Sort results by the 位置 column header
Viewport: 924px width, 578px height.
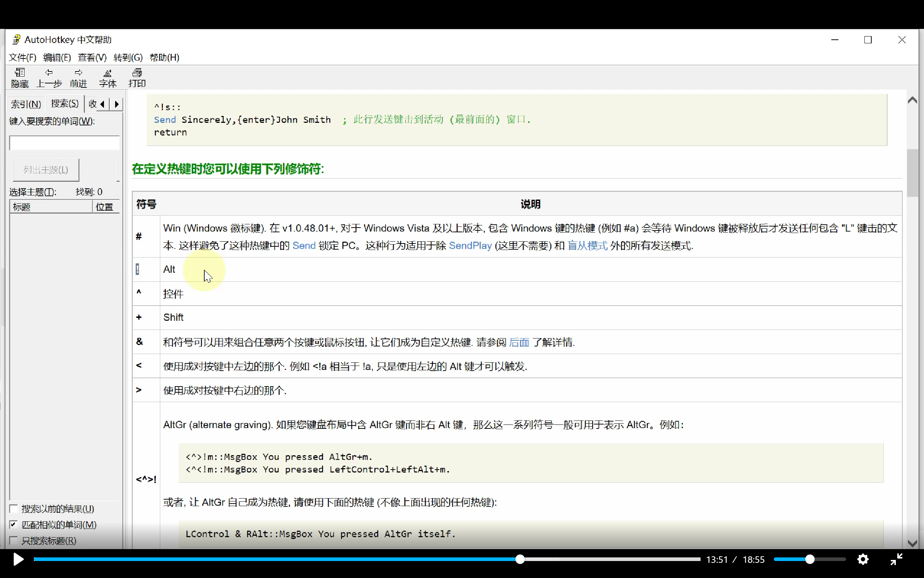coord(106,207)
